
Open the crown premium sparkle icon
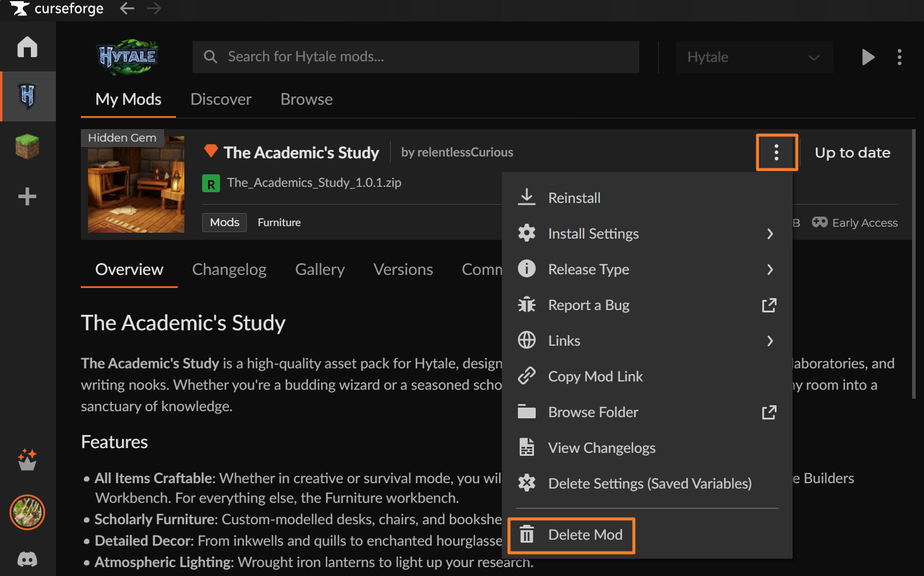(27, 459)
